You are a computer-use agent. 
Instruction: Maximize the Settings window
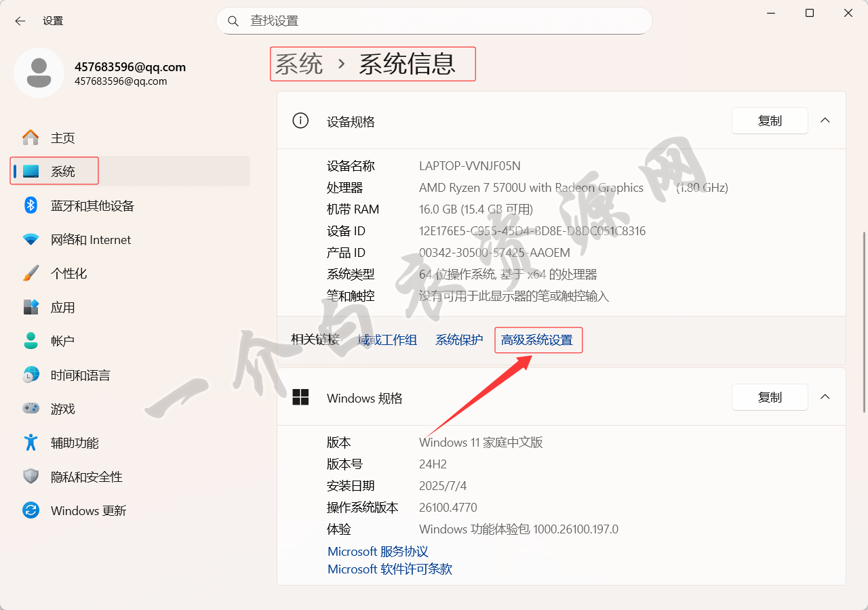(810, 13)
